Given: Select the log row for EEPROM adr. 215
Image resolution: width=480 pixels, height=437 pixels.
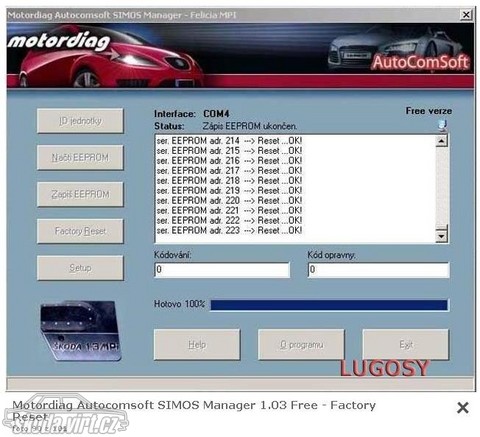Looking at the screenshot, I should coord(229,151).
